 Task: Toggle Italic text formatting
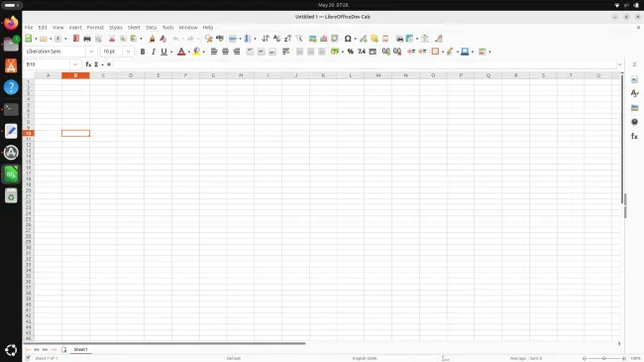(154, 52)
